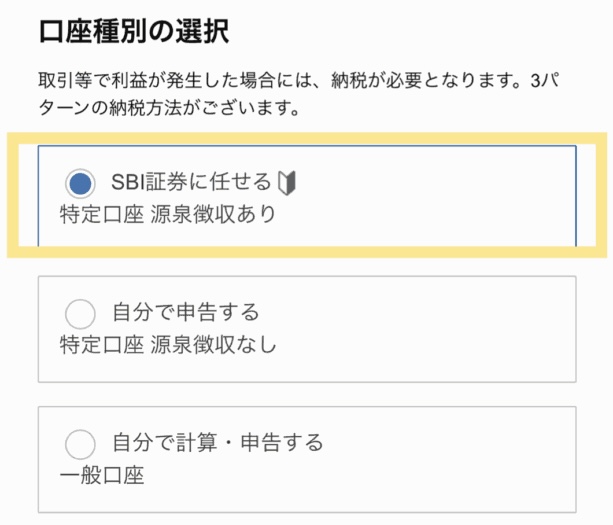Select the SBI証券に任せる radio button
The image size is (613, 525).
point(80,183)
